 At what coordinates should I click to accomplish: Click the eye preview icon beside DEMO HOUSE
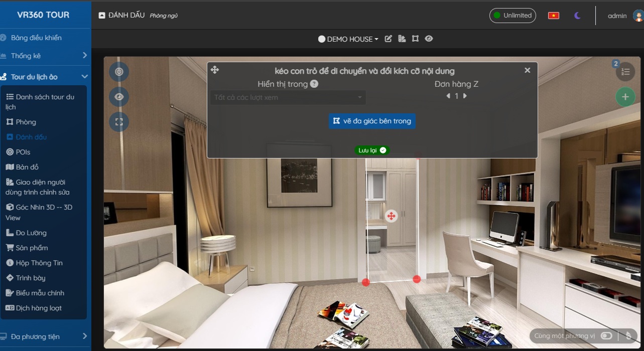pos(429,39)
